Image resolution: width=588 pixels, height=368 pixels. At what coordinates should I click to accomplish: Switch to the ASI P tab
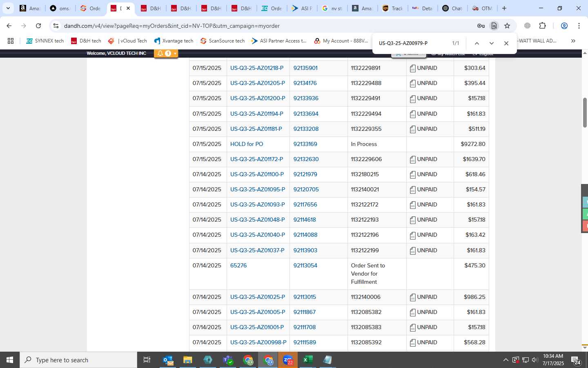302,8
